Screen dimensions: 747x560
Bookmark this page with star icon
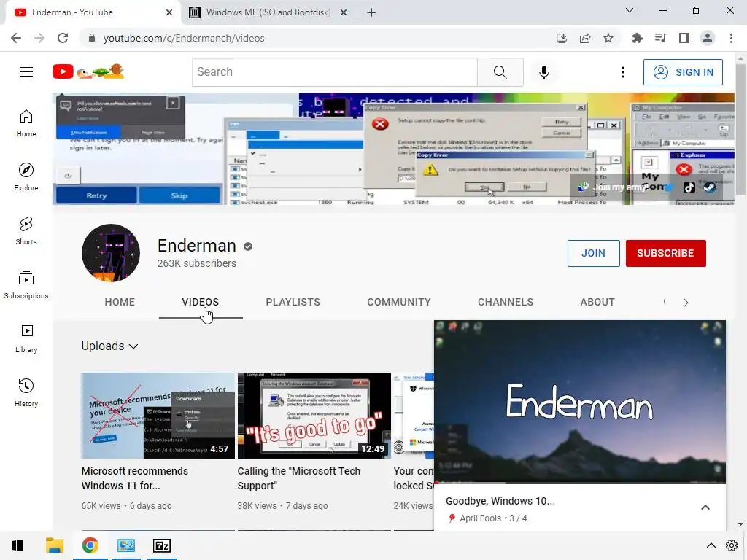[x=608, y=38]
